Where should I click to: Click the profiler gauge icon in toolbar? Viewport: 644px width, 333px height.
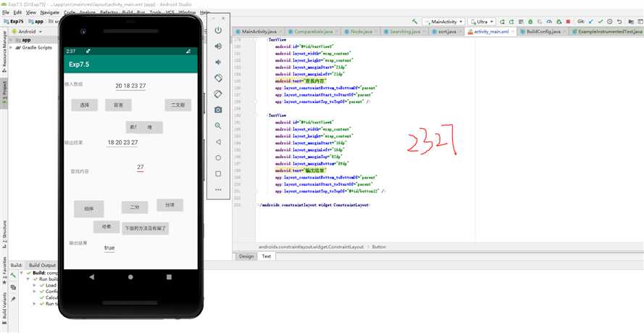point(549,21)
